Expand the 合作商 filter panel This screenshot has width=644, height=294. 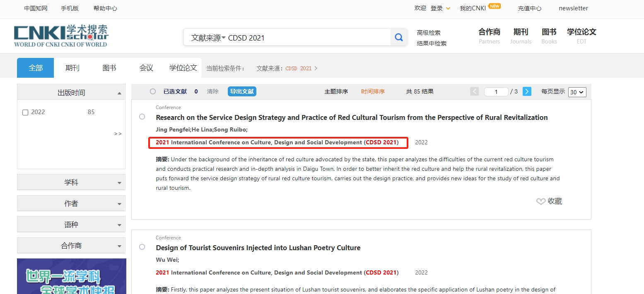tap(71, 246)
